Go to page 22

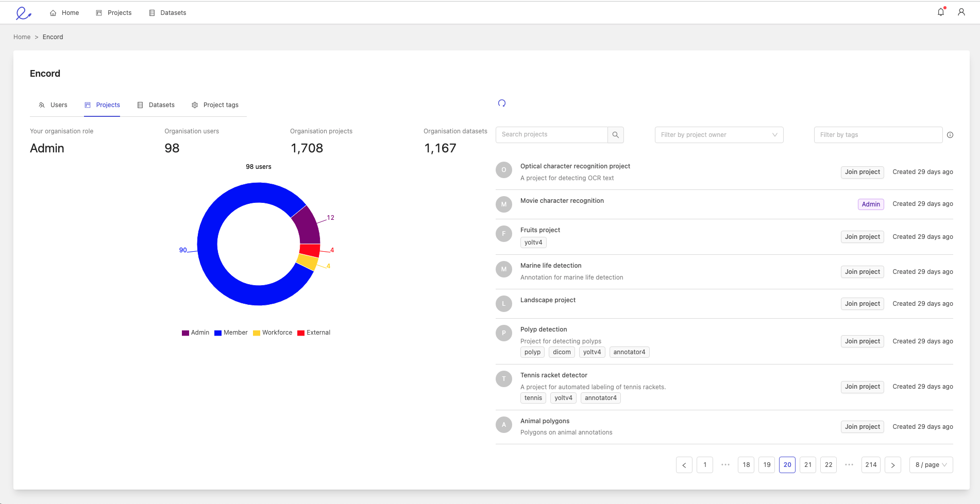[x=829, y=465]
